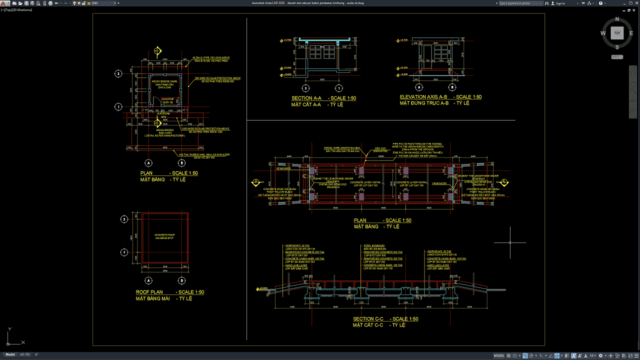Click the N compass direction on ViewCube
The width and height of the screenshot is (640, 360).
coord(617,19)
